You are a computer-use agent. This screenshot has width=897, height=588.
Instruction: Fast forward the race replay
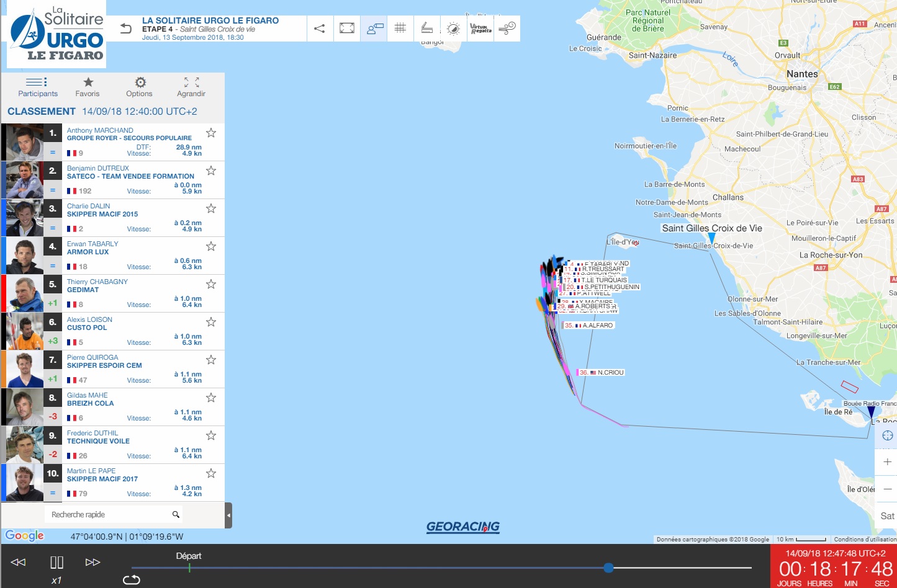coord(92,562)
